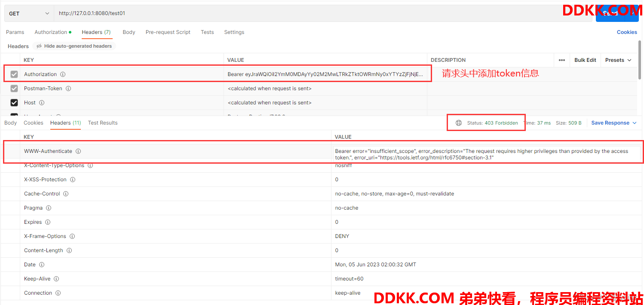Show info for Pragma header
644x305 pixels.
tap(49, 208)
